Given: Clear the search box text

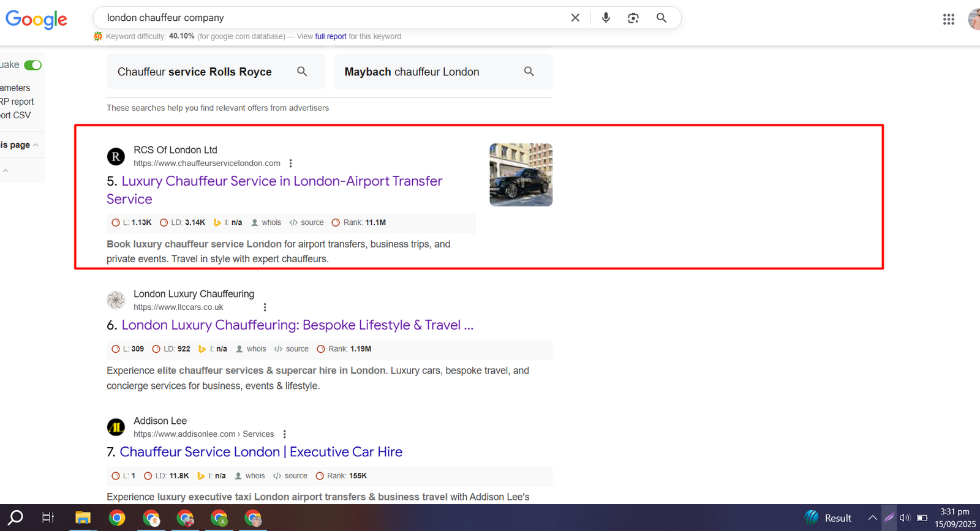Looking at the screenshot, I should point(575,18).
